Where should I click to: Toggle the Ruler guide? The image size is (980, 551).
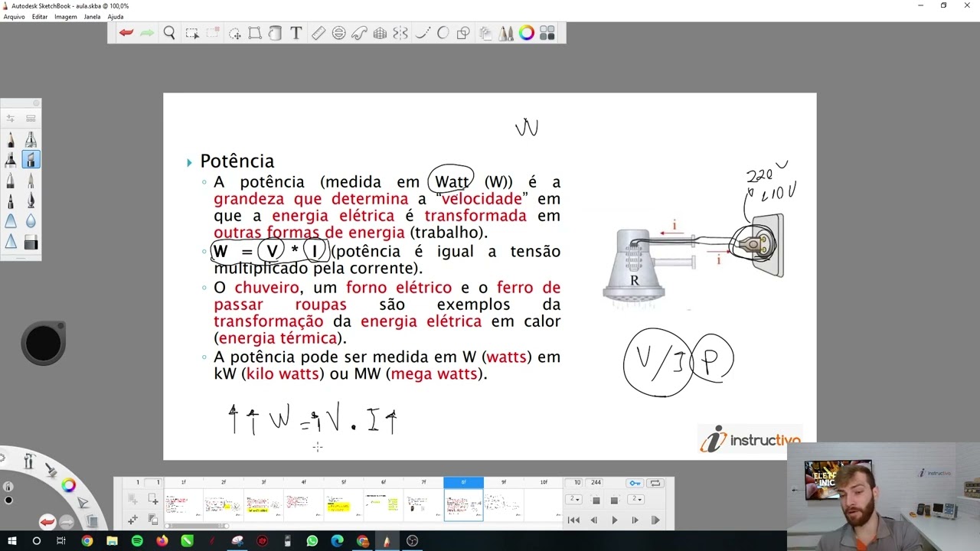318,33
